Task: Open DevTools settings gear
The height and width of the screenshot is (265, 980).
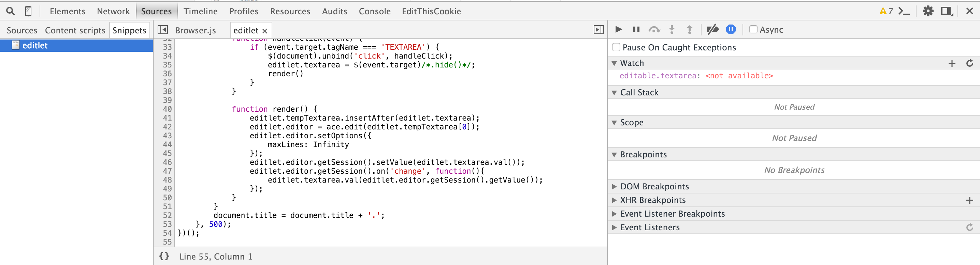Action: (928, 11)
